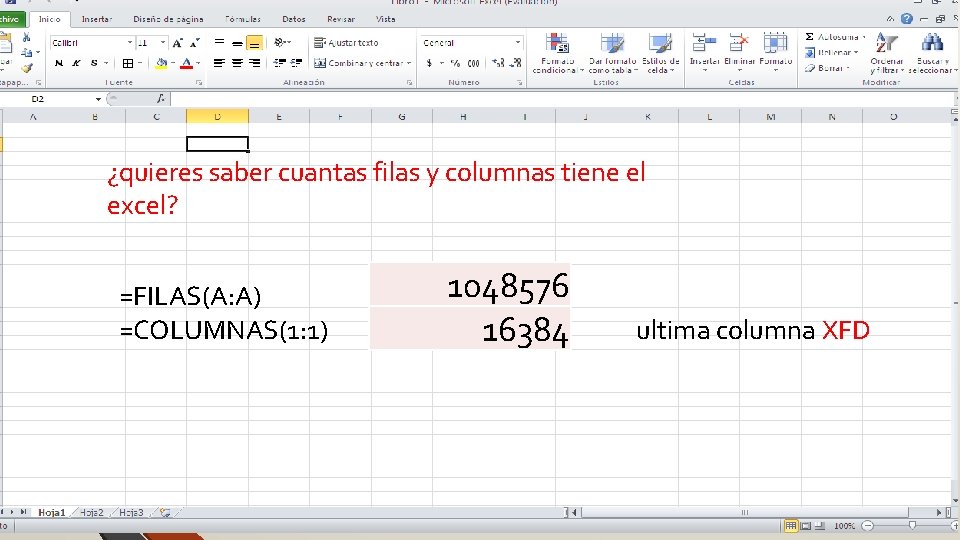Decrease indent in alignment group
960x540 pixels.
tap(279, 63)
